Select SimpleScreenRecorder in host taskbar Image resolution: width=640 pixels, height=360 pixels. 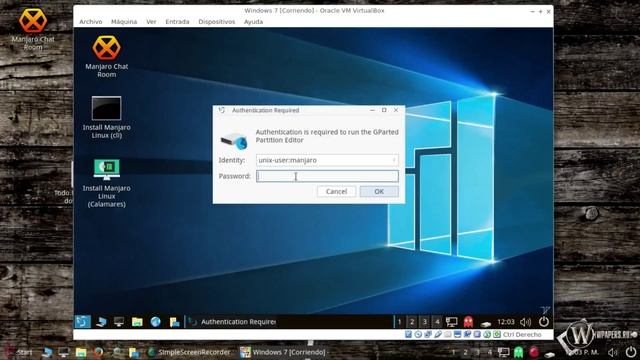(189, 352)
